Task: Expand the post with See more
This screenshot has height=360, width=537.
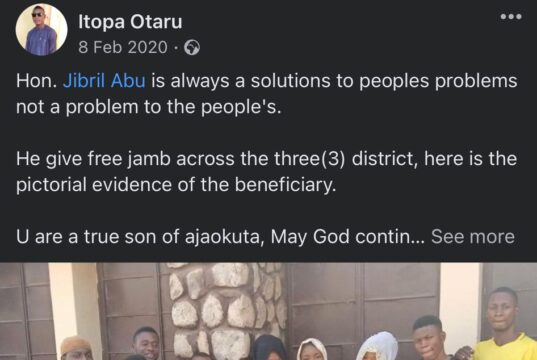Action: tap(473, 236)
